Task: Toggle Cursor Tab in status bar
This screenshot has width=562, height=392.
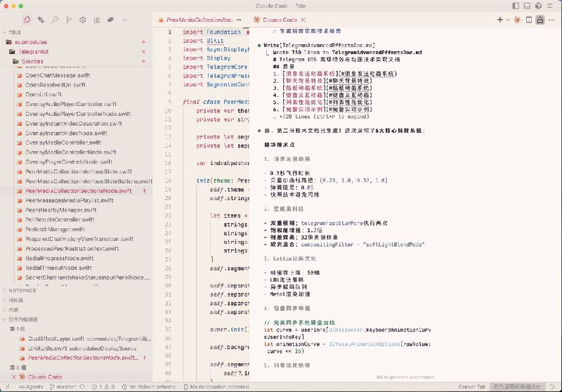Action: coord(472,387)
